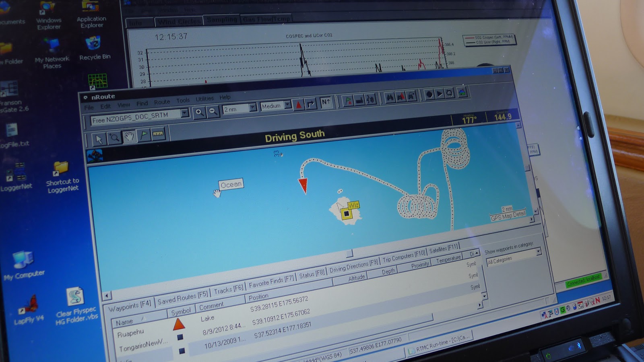The width and height of the screenshot is (644, 362).
Task: Open the Utilities menu in nRoute
Action: [204, 99]
